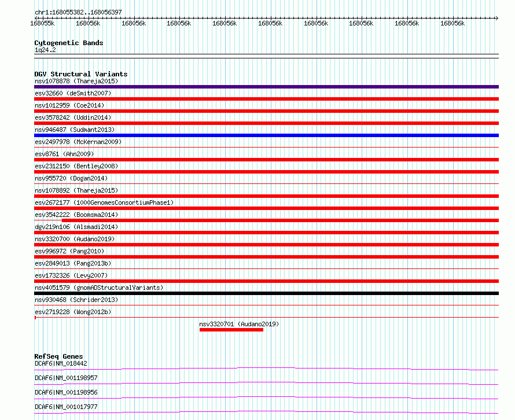Open gene DCAF6|NM_001017977 label

66,407
